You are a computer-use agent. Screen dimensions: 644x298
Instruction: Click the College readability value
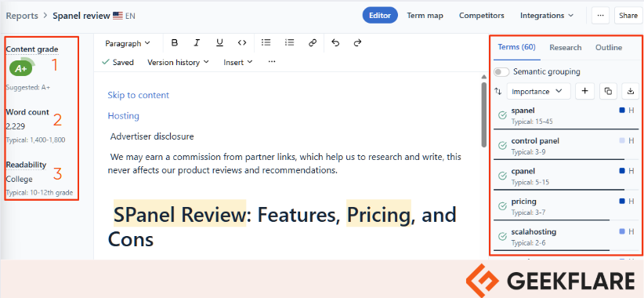pyautogui.click(x=19, y=179)
